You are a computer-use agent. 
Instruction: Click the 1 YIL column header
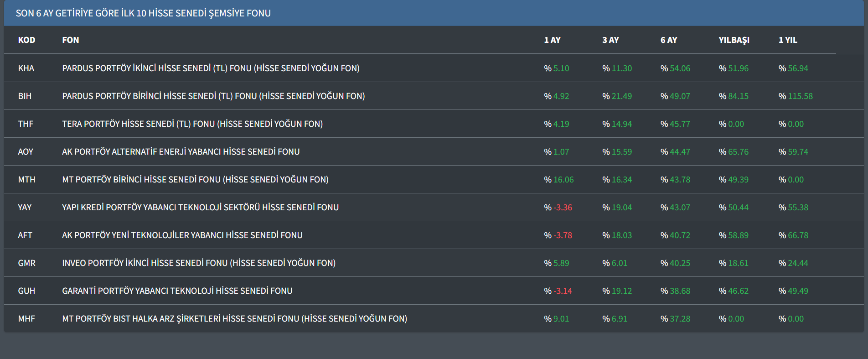788,40
